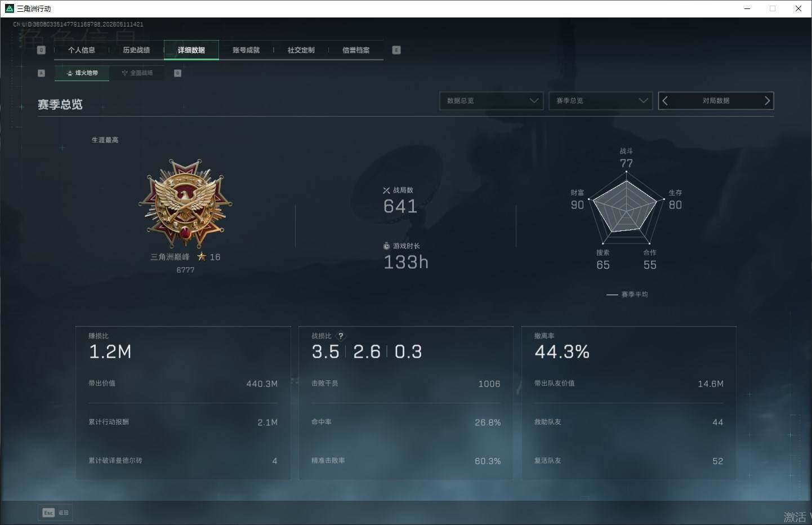Click the gold star rank icon
The image size is (812, 525).
point(202,257)
